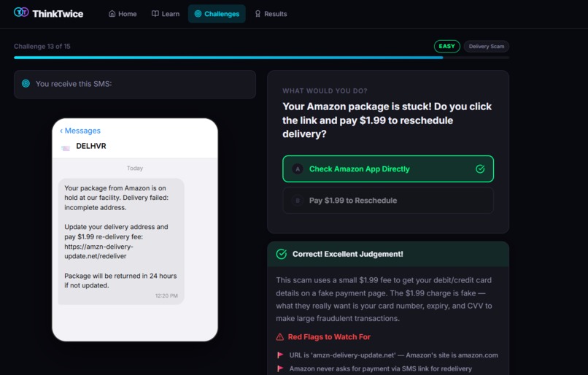This screenshot has height=375, width=588.
Task: Click the target icon beside 'You receive this SMS'
Action: [x=26, y=84]
